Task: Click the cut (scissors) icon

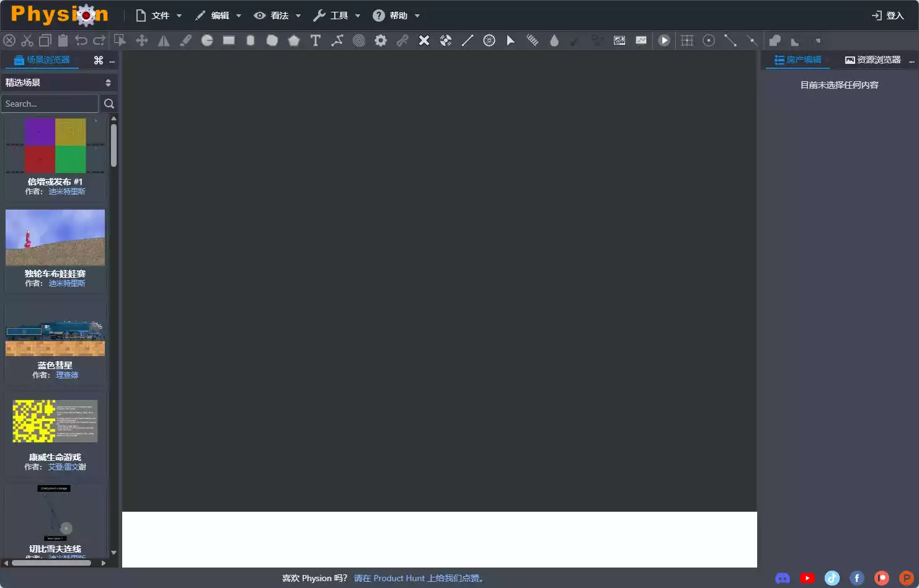Action: [x=27, y=40]
